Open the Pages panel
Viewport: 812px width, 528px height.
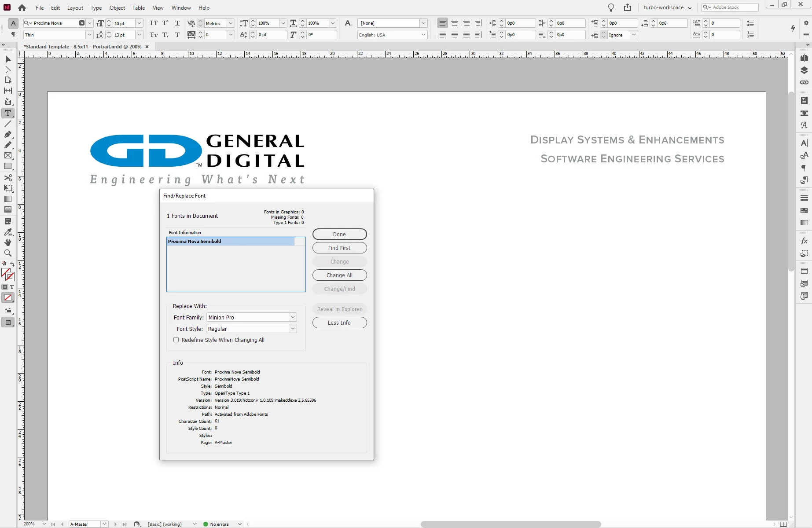[804, 58]
